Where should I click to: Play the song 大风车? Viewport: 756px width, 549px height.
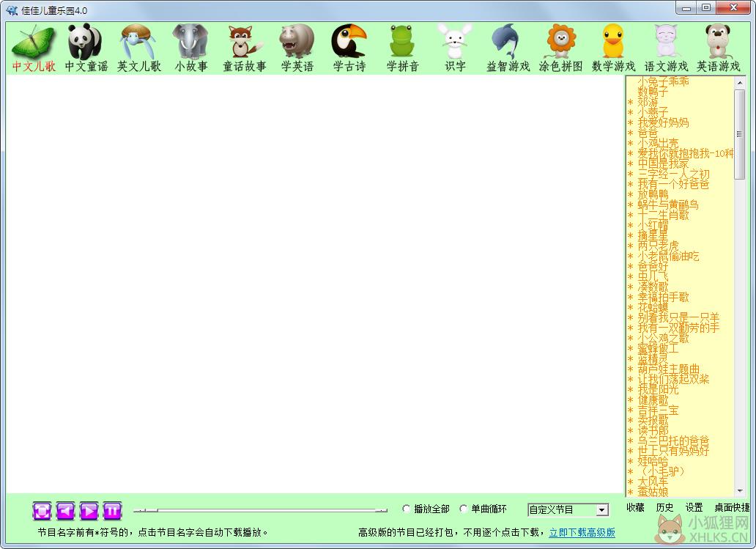[653, 482]
